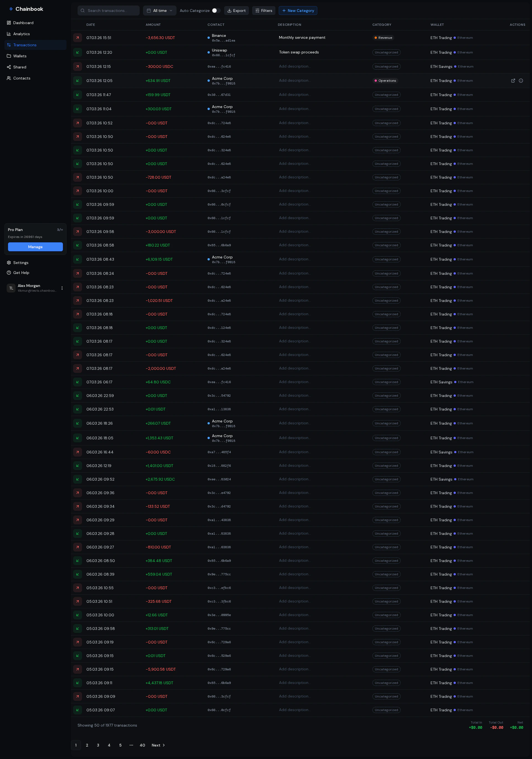
Task: Select the Revenue category badge
Action: click(x=383, y=37)
